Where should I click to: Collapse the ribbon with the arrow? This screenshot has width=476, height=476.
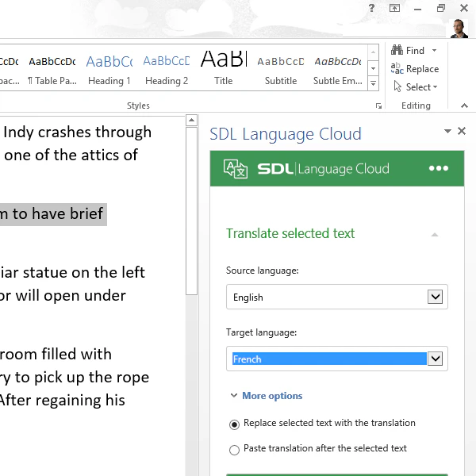pyautogui.click(x=464, y=106)
